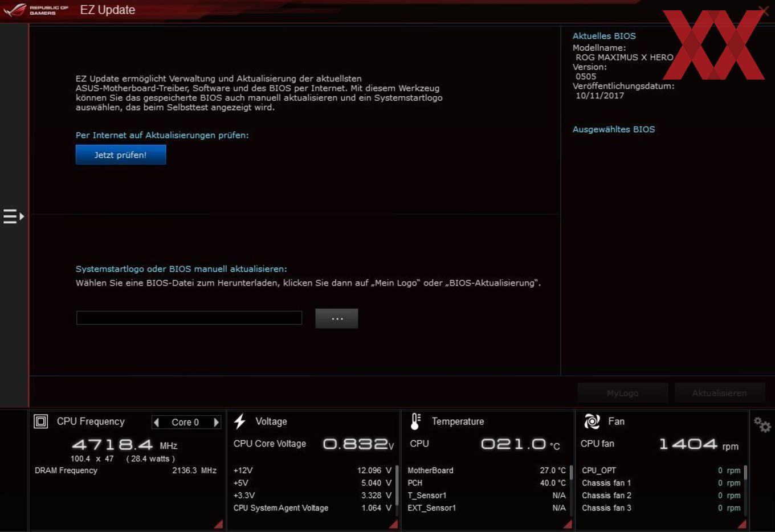Click the release date 10/11/2017
Screen dimensions: 775x532
pyautogui.click(x=599, y=96)
